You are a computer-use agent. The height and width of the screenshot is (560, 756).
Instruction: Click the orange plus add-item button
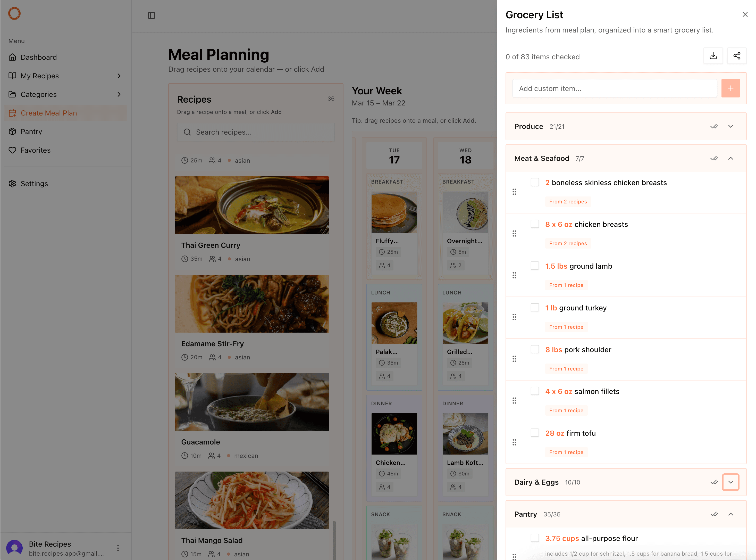coord(730,88)
